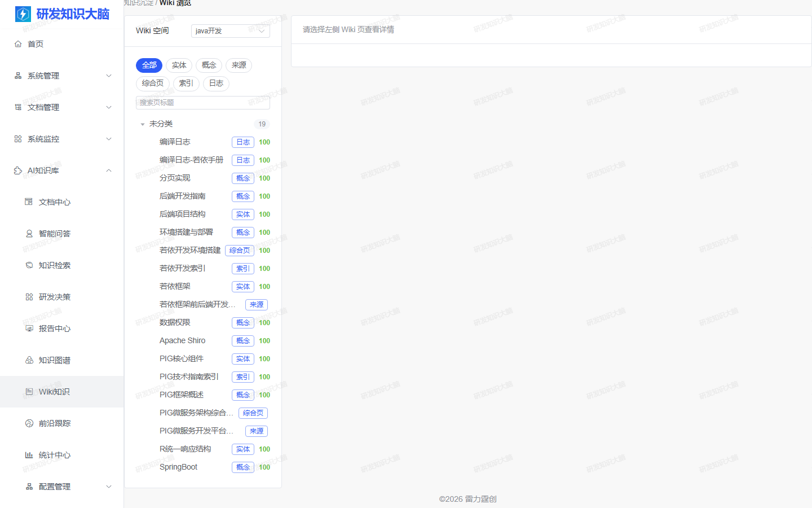
Task: Toggle the 日志 filter tag
Action: click(216, 84)
